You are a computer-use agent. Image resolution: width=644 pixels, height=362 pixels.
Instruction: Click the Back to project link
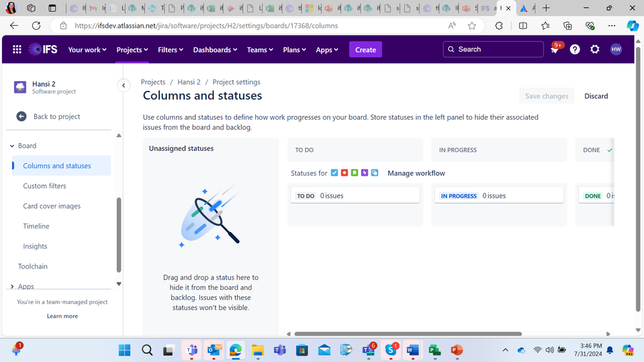pos(57,117)
